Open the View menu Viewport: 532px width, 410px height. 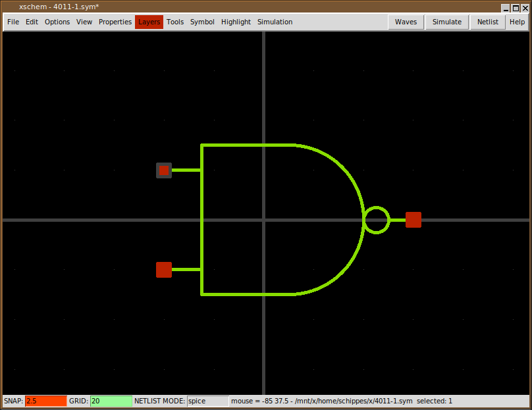click(x=84, y=22)
